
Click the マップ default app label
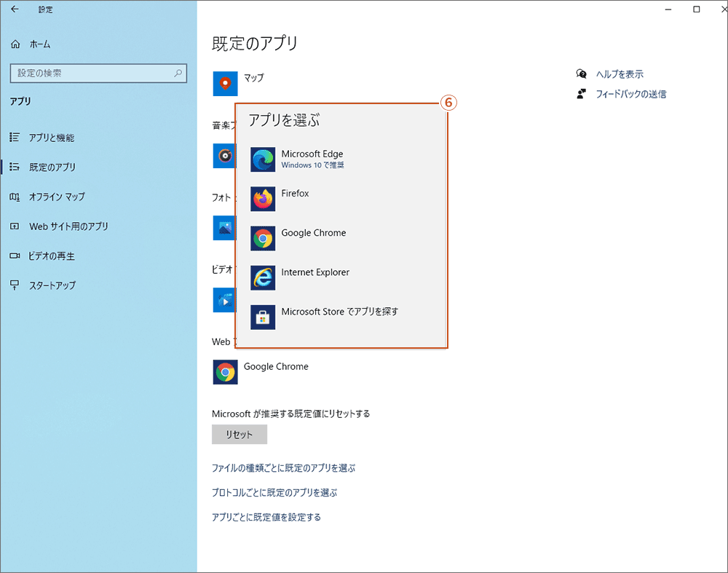click(x=254, y=78)
